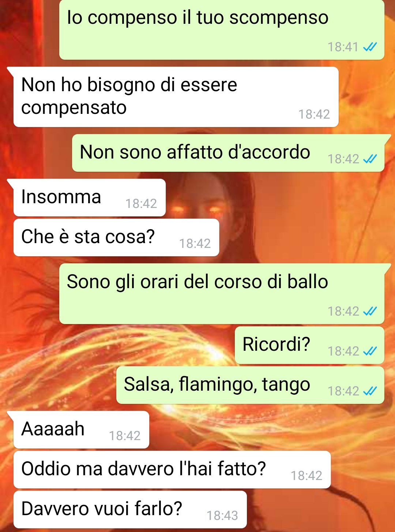The image size is (395, 532).
Task: Tap the double-check icon beside 'Ricordi?'
Action: click(370, 351)
